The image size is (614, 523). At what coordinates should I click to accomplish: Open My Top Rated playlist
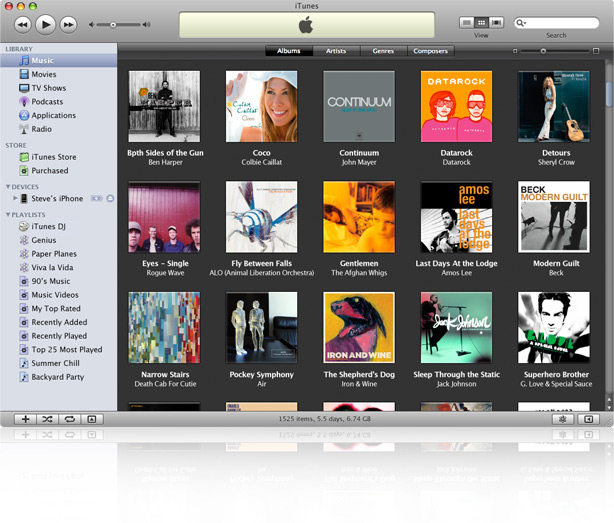click(58, 308)
